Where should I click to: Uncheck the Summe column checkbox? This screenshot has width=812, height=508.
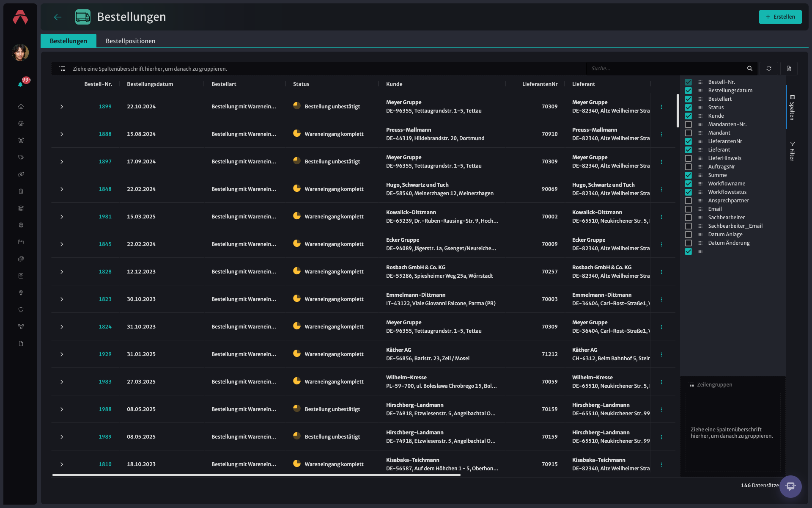(689, 175)
